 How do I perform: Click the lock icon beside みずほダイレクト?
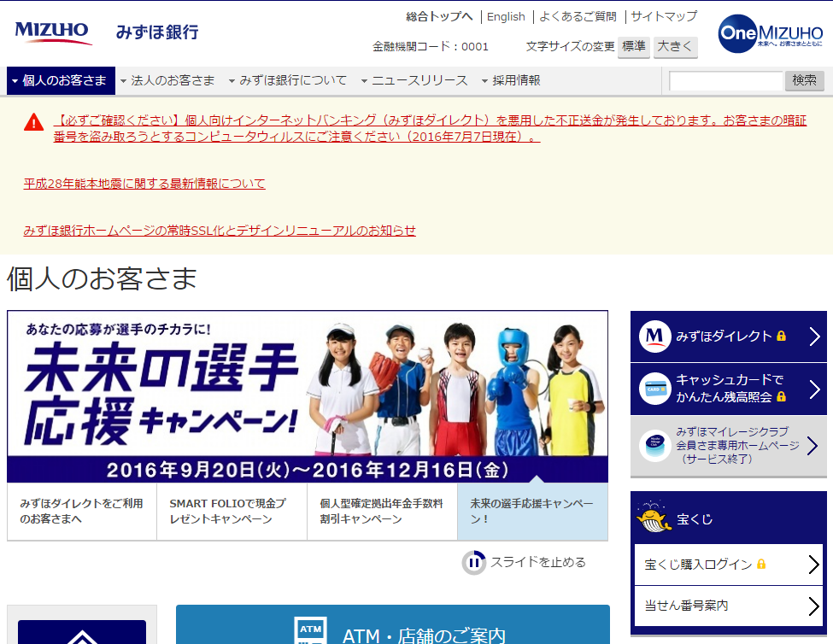pos(781,336)
